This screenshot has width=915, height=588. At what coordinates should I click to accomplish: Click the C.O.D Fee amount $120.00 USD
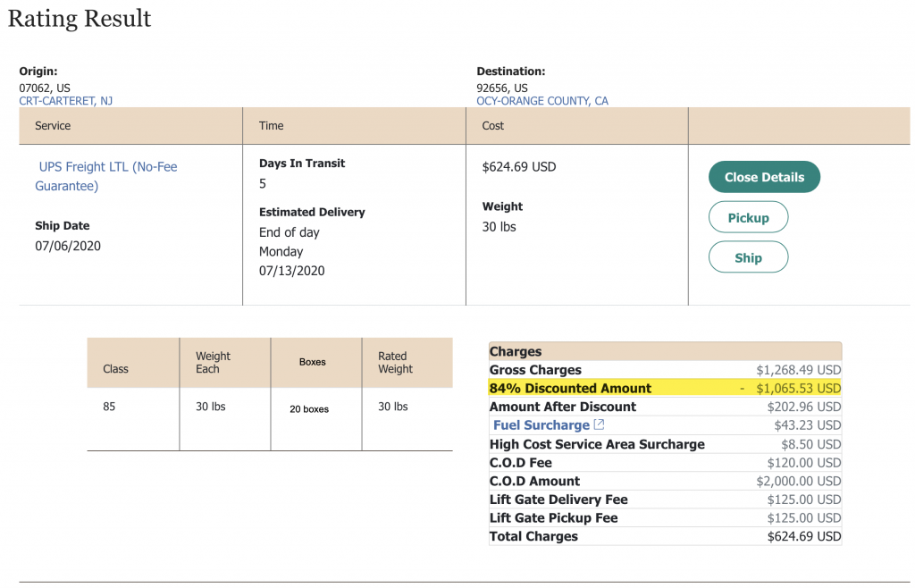(803, 463)
